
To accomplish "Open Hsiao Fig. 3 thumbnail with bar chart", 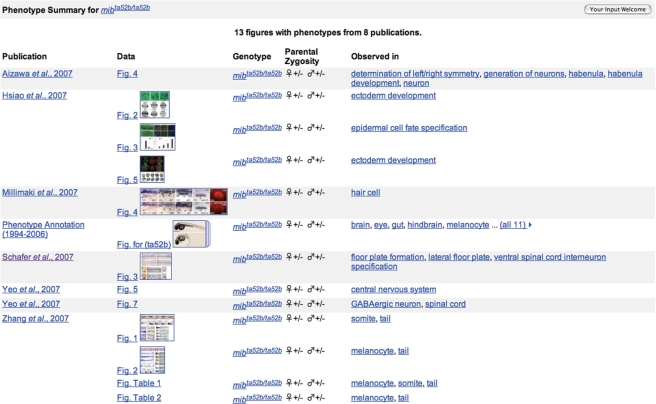I will (158, 137).
